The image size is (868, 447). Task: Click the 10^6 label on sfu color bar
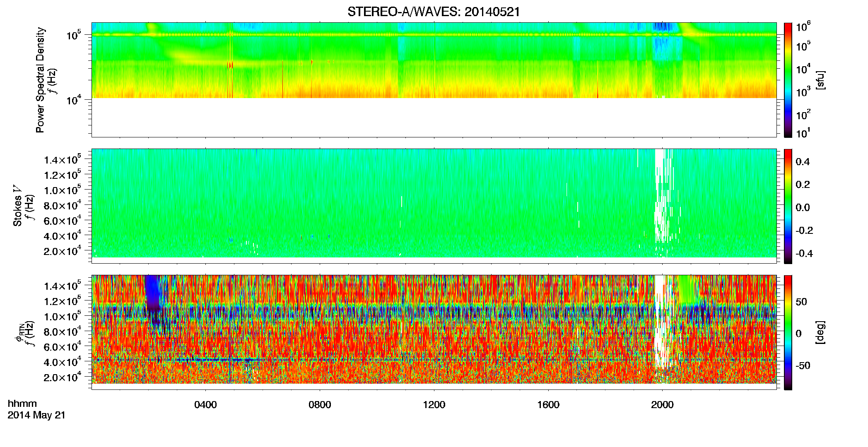[803, 27]
